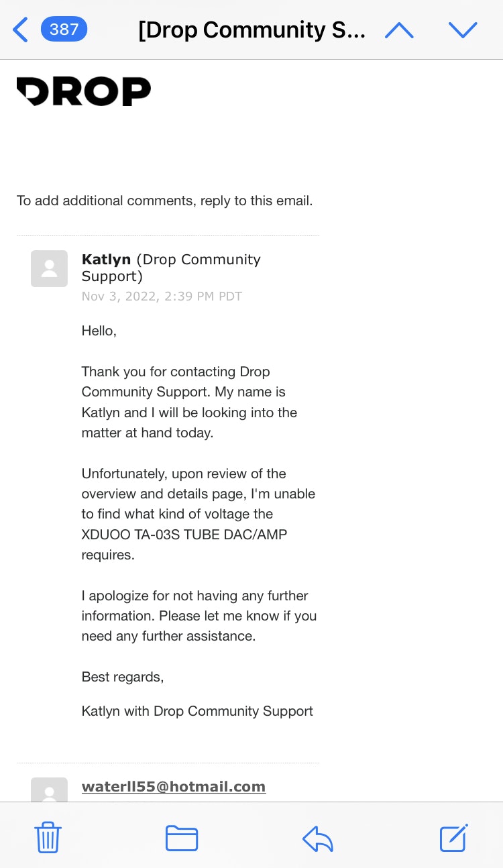The height and width of the screenshot is (868, 503).
Task: Tap the reply arrow icon
Action: click(x=318, y=838)
